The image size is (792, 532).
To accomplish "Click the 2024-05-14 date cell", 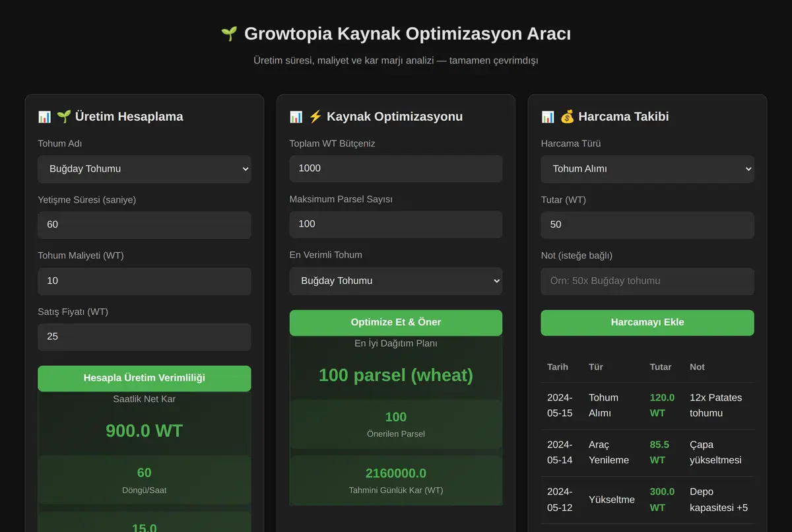I will (x=560, y=452).
